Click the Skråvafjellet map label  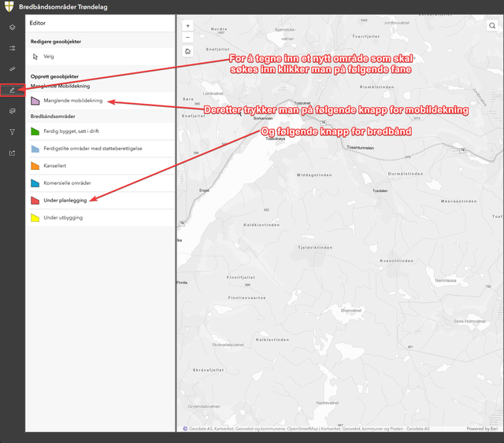[x=208, y=370]
